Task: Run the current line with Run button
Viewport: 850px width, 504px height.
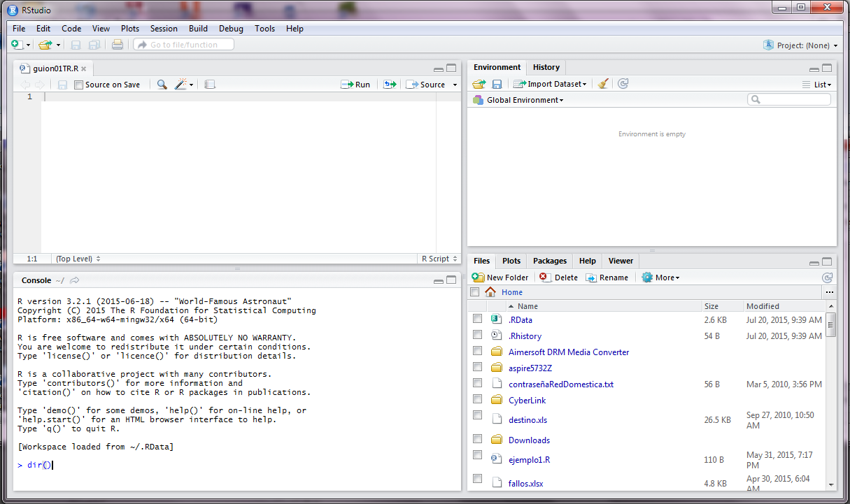Action: click(x=355, y=85)
